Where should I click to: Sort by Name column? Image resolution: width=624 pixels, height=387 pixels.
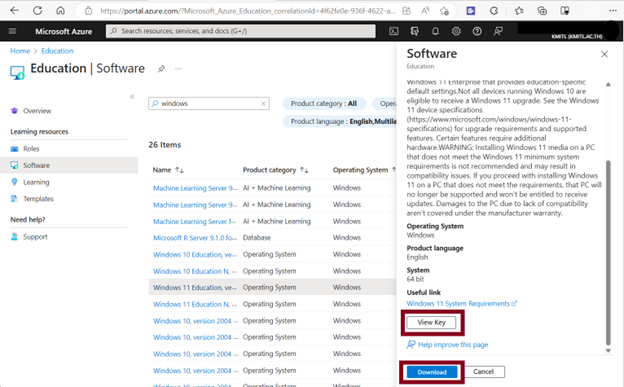click(x=168, y=170)
